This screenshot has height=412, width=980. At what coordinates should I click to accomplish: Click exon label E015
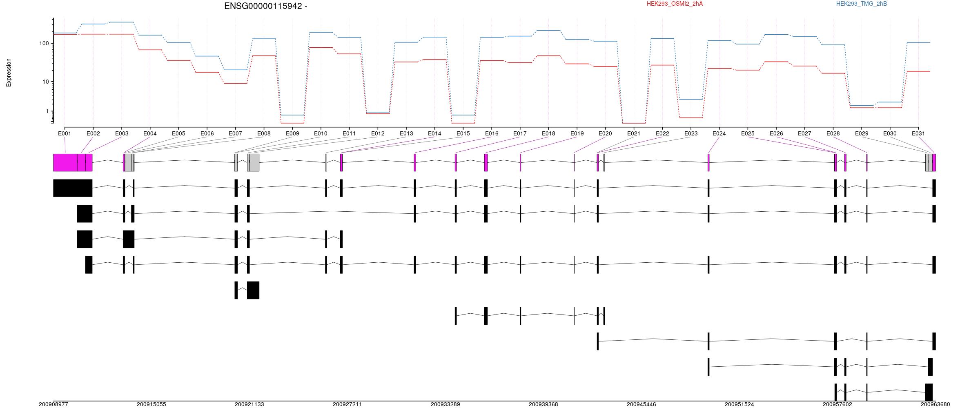tap(463, 133)
